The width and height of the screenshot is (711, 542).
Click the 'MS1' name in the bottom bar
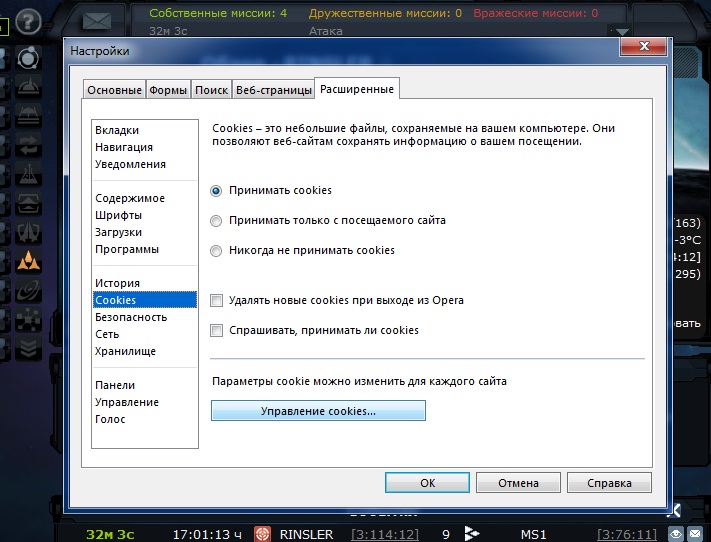[x=533, y=534]
